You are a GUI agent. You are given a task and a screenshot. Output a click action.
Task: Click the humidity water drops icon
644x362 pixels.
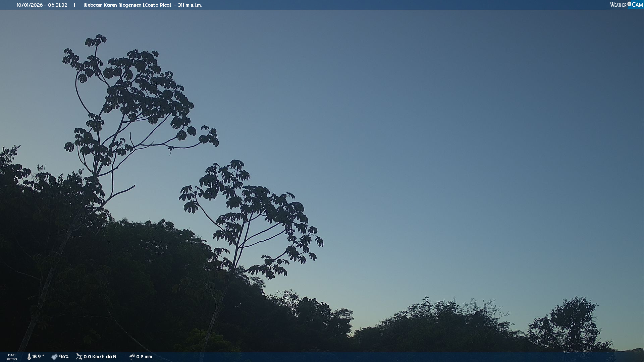point(54,357)
